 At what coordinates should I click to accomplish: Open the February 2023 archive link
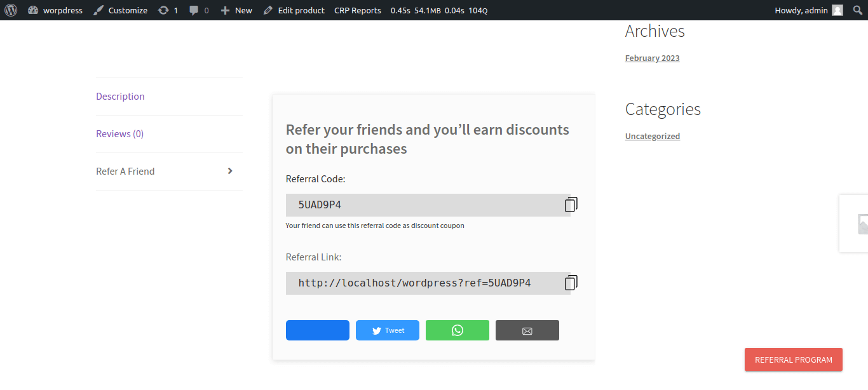[652, 57]
